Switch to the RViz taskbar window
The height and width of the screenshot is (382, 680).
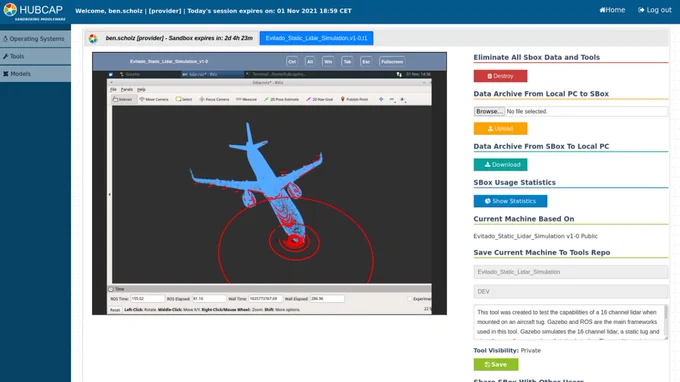pos(212,74)
